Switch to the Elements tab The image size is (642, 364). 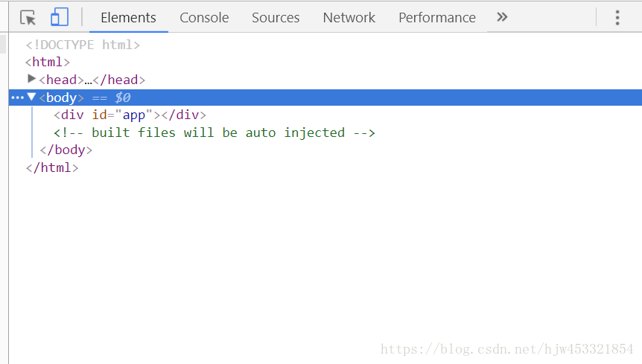click(128, 17)
